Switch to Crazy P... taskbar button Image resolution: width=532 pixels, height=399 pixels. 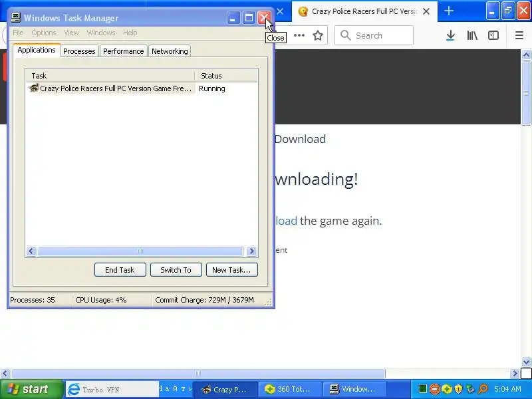[225, 390]
